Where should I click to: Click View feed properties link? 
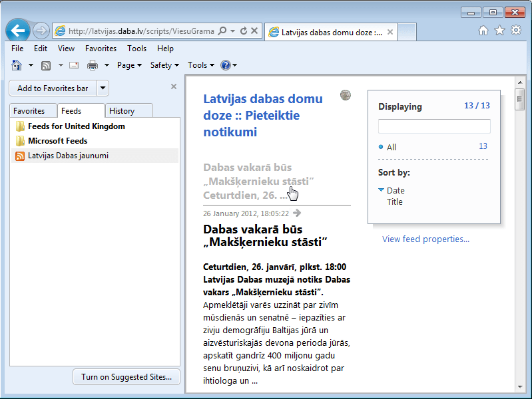pos(426,239)
